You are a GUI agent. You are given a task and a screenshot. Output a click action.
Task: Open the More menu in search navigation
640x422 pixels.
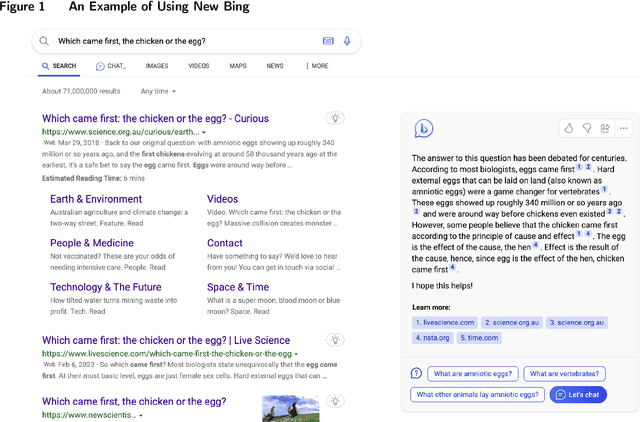pos(316,66)
